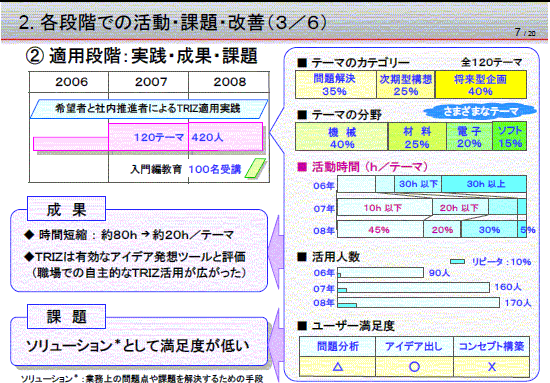The image size is (550, 383).
Task: Click the triangle symbol under 問題分析
Action: (337, 367)
